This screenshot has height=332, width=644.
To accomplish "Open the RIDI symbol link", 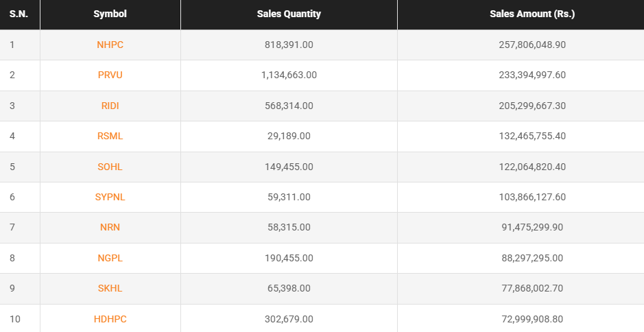I will click(x=110, y=106).
